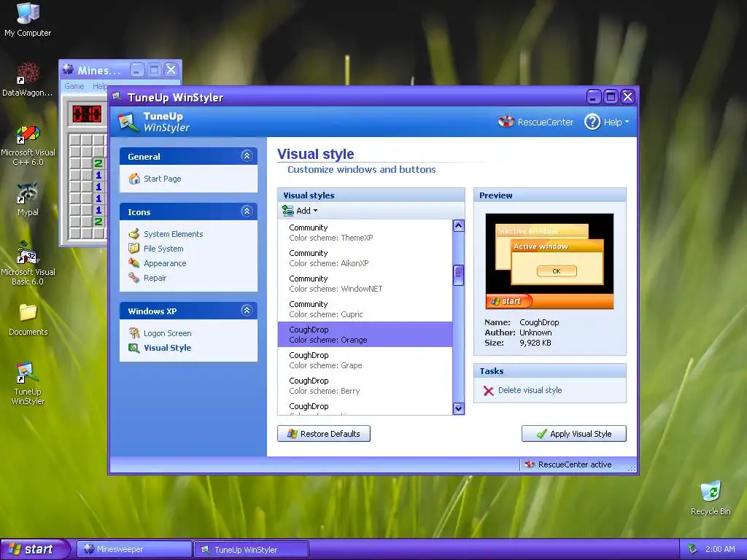
Task: Click the Restore Defaults Windows flag icon
Action: 292,434
